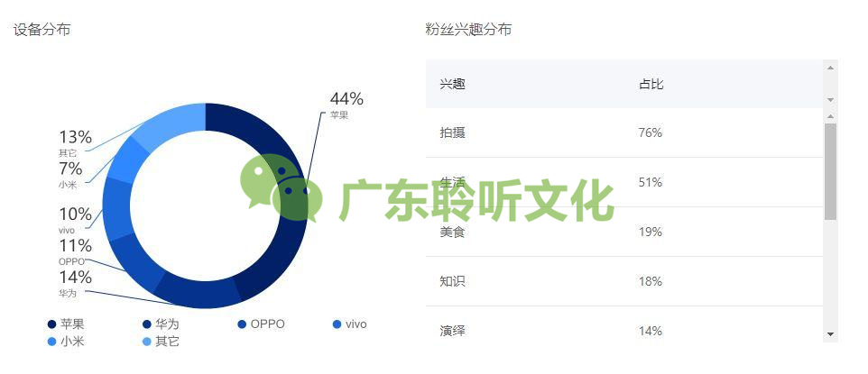Toggle the 华为 legend entry
Image resolution: width=868 pixels, height=374 pixels.
click(x=161, y=324)
